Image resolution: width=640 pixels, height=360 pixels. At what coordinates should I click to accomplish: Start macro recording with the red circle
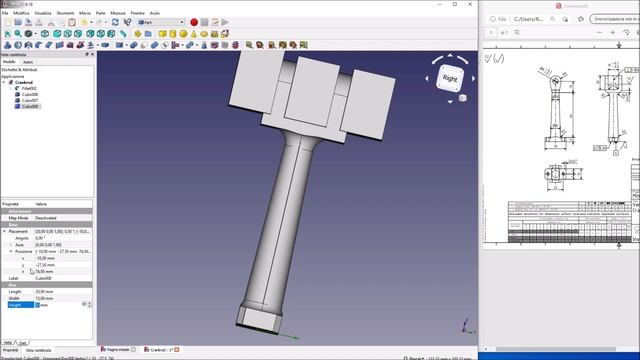194,22
